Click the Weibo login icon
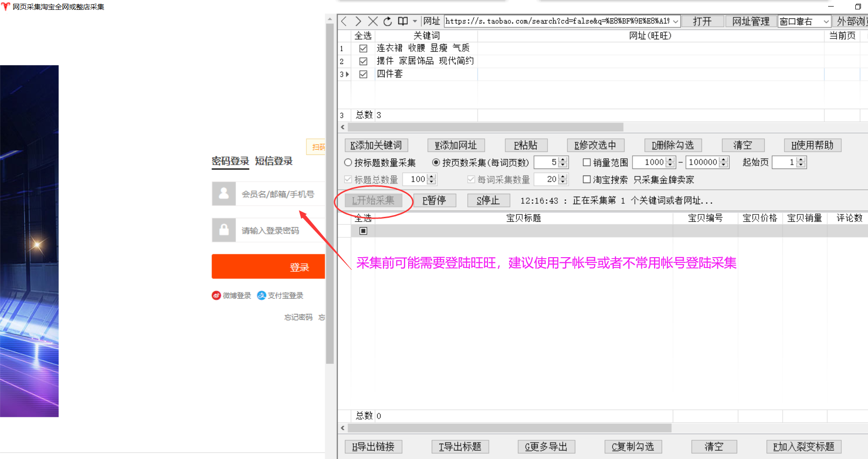The height and width of the screenshot is (459, 868). tap(216, 295)
